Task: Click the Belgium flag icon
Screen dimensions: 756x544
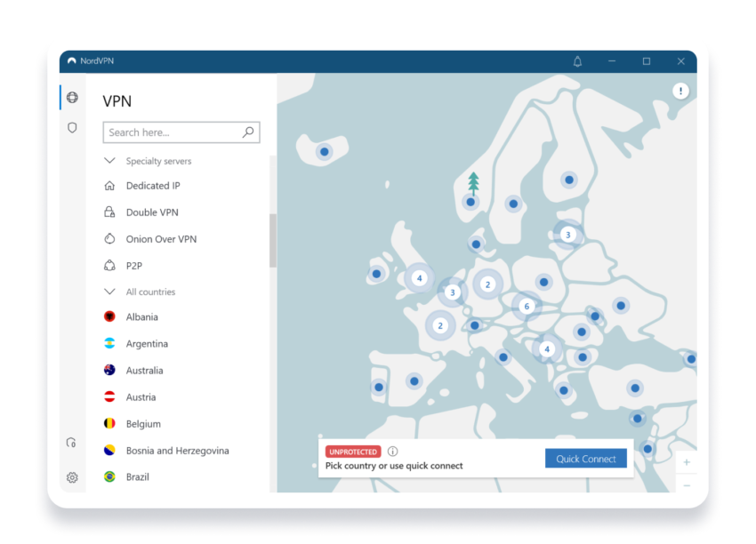Action: [x=110, y=423]
